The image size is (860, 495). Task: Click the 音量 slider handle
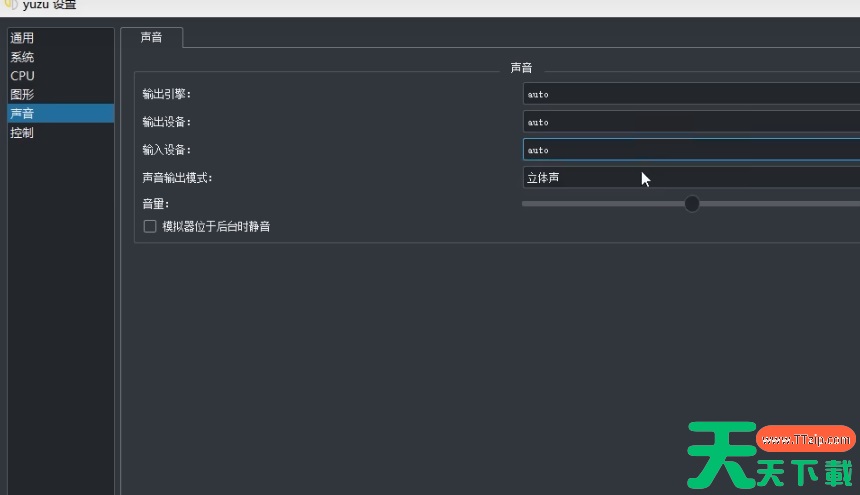(x=692, y=204)
